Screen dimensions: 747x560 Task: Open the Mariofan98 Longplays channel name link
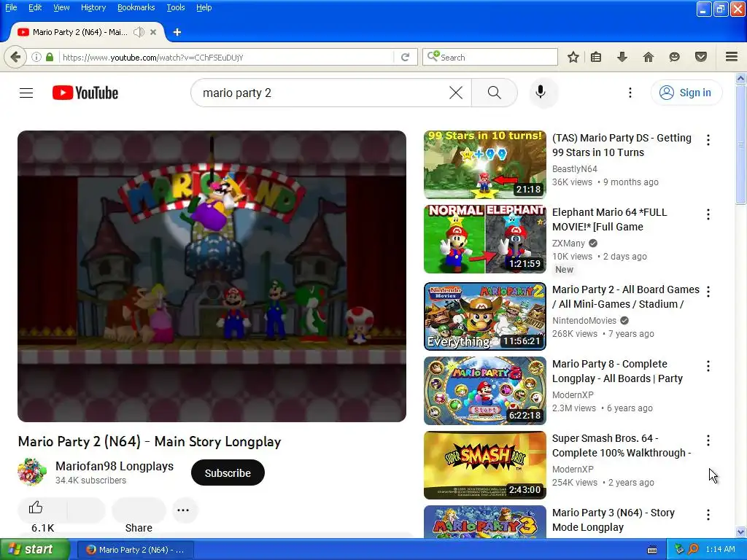[115, 466]
